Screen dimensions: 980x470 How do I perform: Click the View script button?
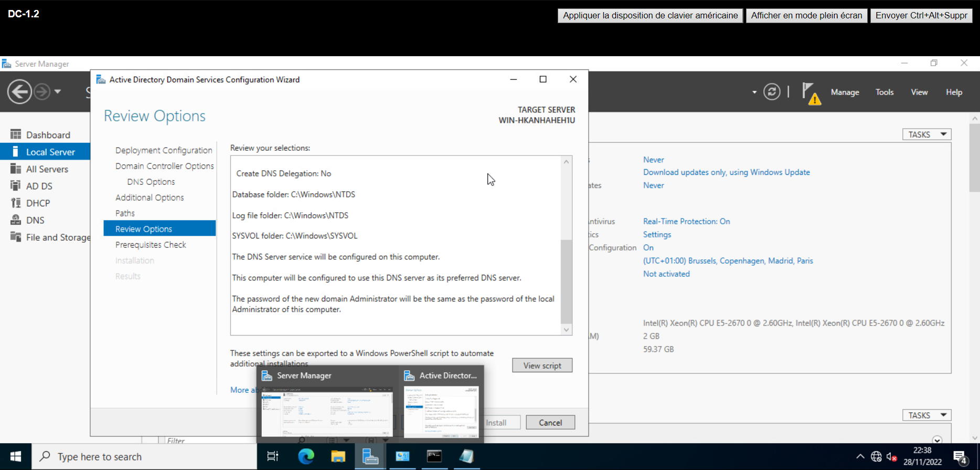click(542, 365)
